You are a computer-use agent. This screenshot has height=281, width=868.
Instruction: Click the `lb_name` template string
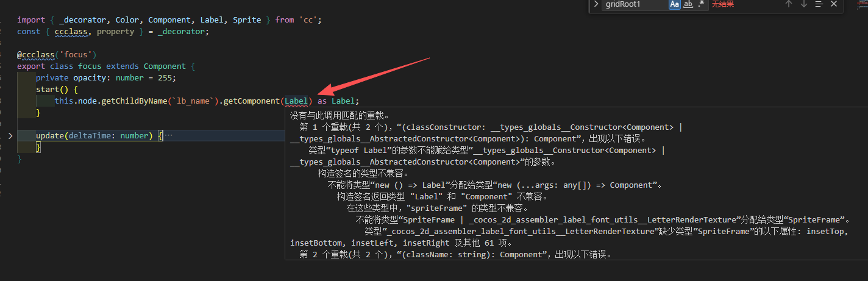tap(193, 101)
